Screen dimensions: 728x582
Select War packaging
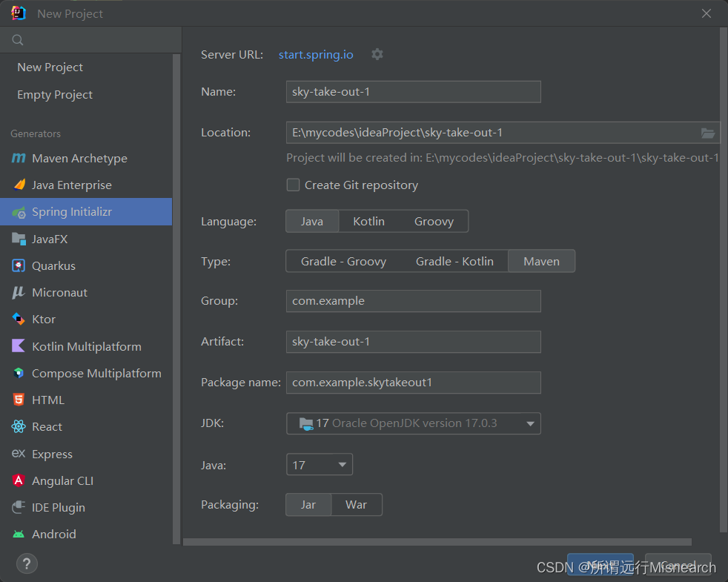[x=356, y=505]
